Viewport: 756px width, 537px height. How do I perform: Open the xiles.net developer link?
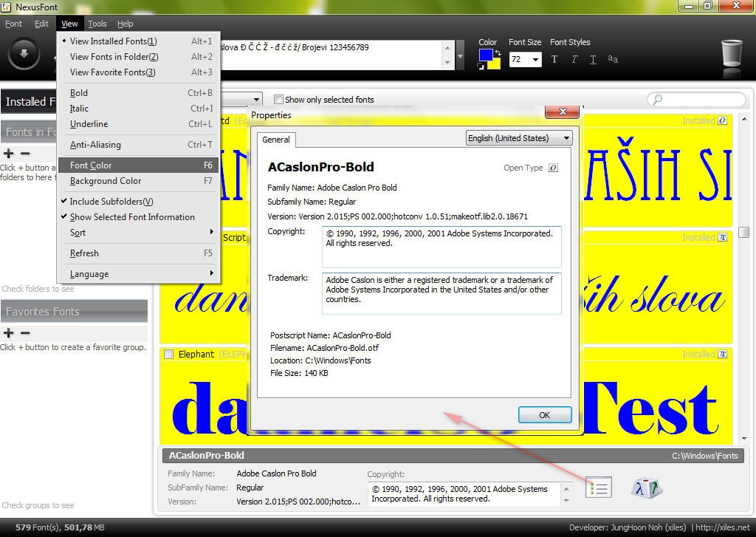coord(723,527)
